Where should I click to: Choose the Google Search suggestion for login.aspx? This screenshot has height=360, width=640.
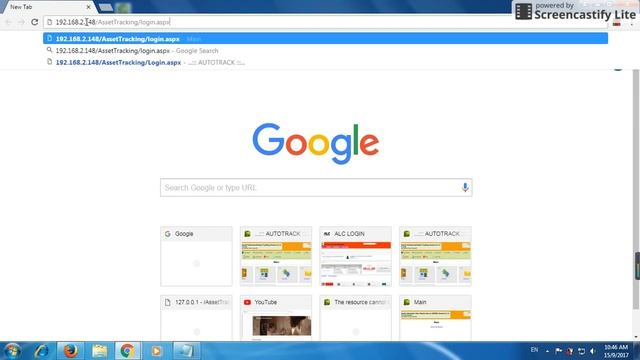[x=325, y=51]
